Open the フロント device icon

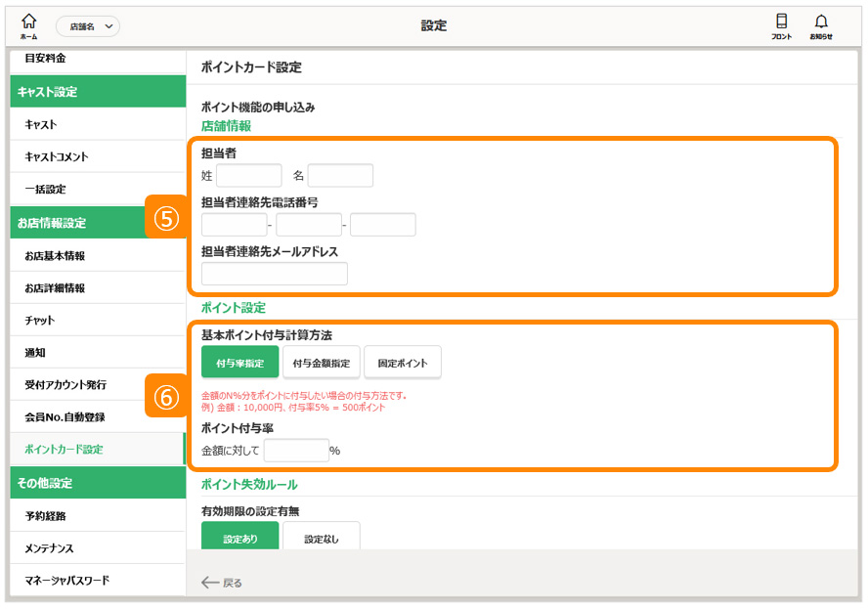[781, 25]
